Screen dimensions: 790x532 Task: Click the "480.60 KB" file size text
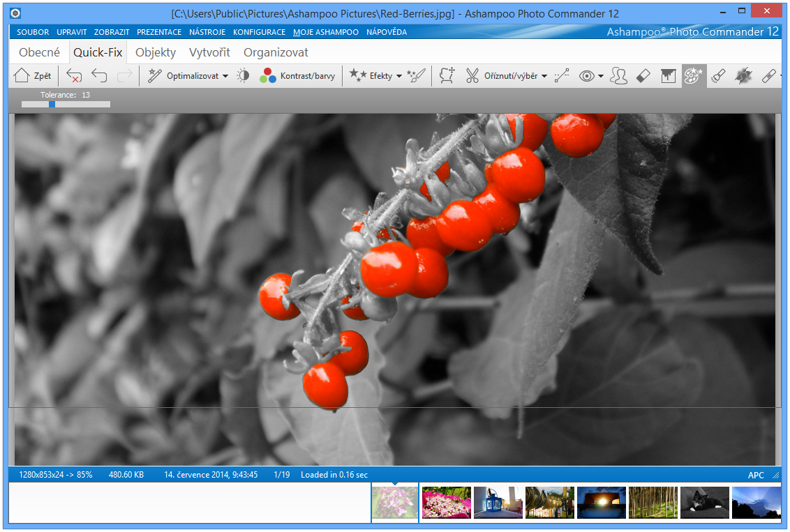coord(126,475)
